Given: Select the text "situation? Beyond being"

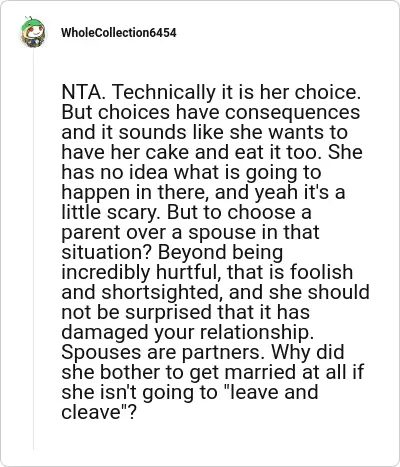Looking at the screenshot, I should (x=172, y=252).
